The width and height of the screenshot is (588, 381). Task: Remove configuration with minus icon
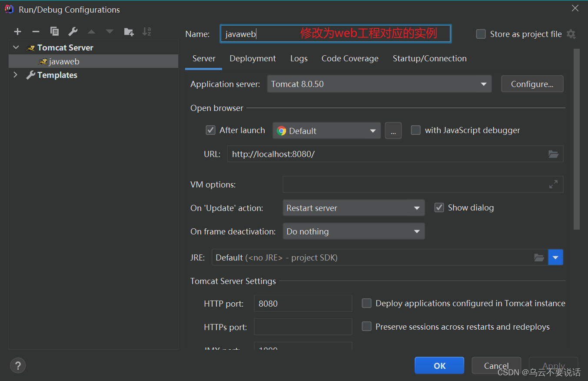36,31
